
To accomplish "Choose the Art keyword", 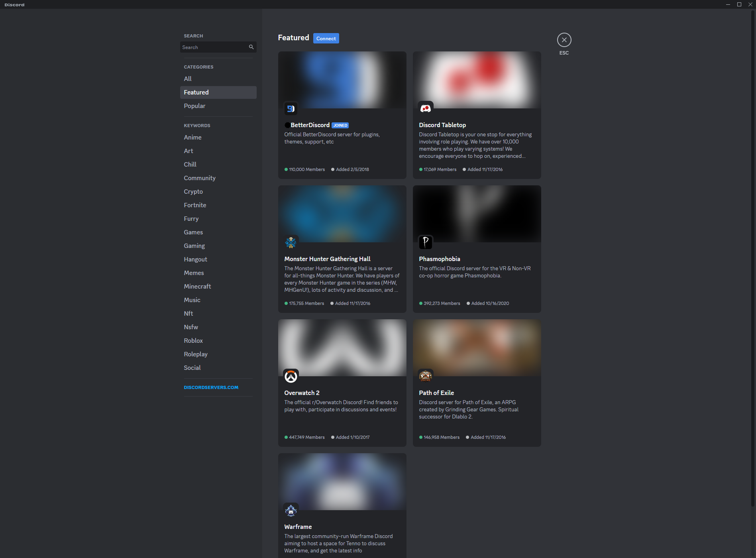I will coord(218,151).
